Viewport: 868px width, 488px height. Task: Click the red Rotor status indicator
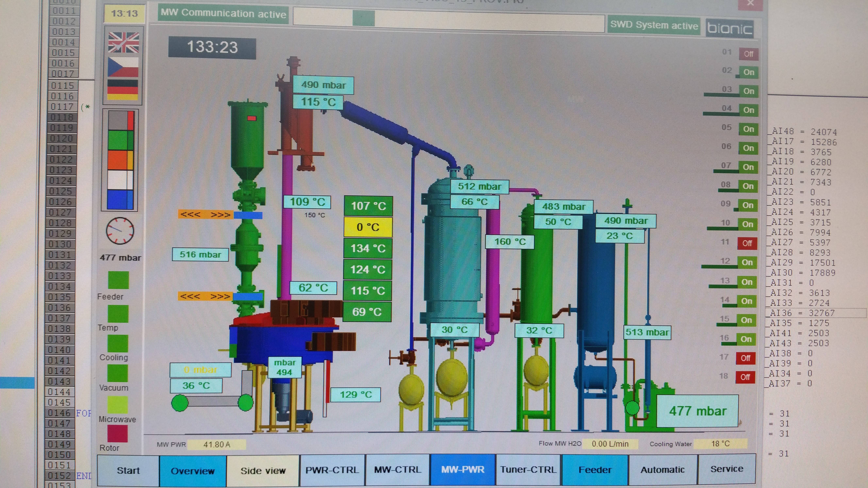(117, 433)
